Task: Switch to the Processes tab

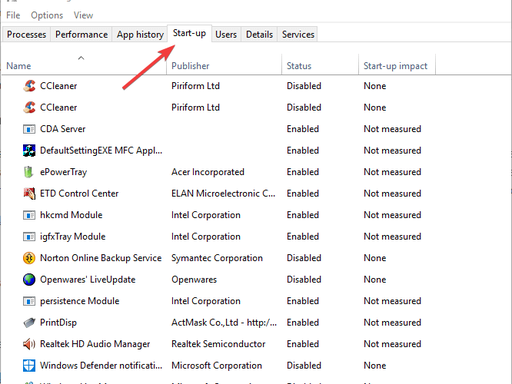Action: coord(26,34)
